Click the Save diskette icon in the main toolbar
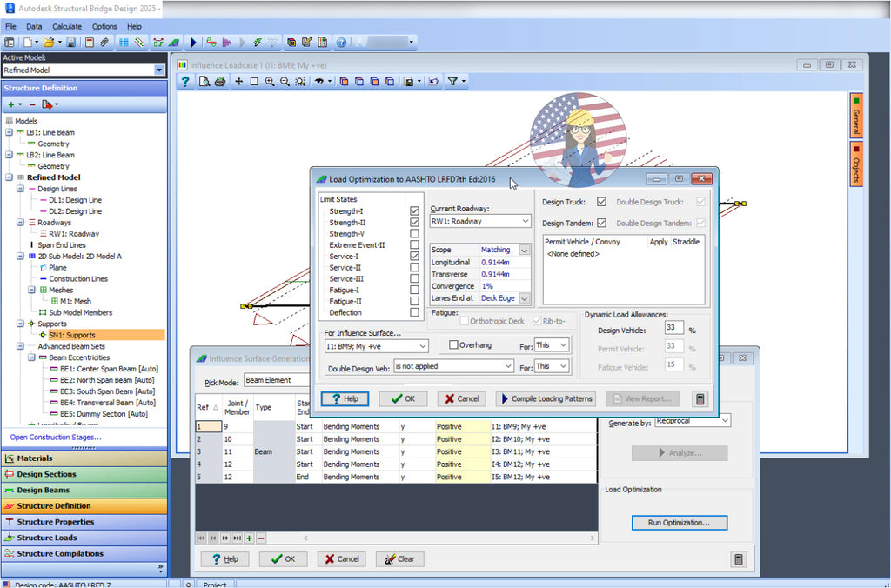Viewport: 891px width, 588px height. click(71, 42)
